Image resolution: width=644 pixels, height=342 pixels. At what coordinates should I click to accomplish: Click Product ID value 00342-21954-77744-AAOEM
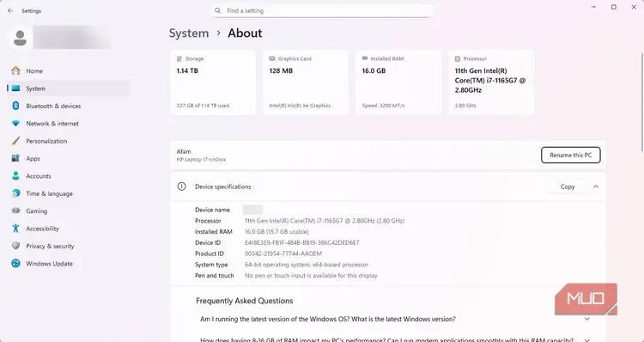(283, 253)
